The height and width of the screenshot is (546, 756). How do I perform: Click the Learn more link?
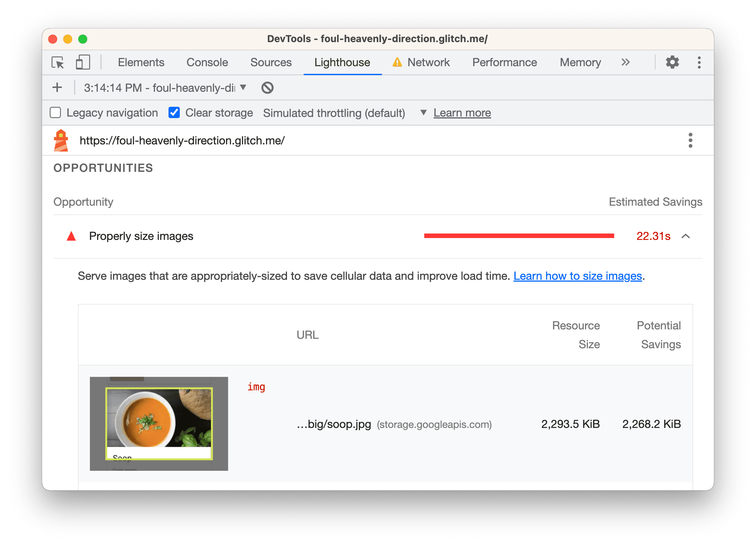click(464, 113)
